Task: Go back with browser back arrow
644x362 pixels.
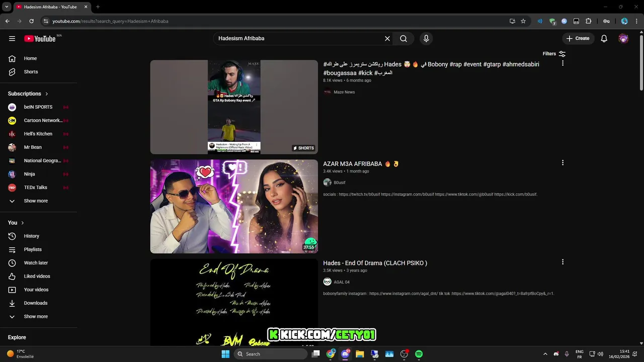Action: point(8,21)
